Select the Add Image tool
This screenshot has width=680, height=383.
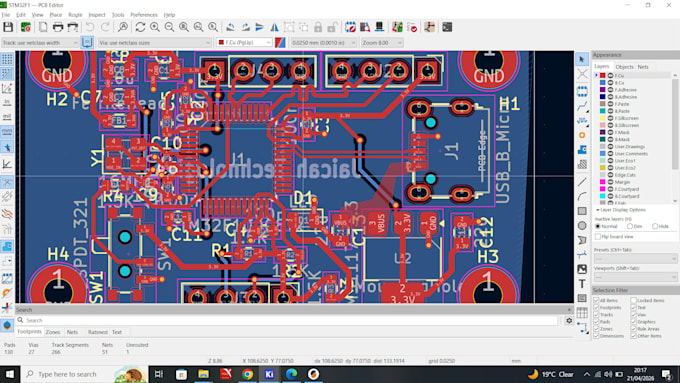(582, 269)
